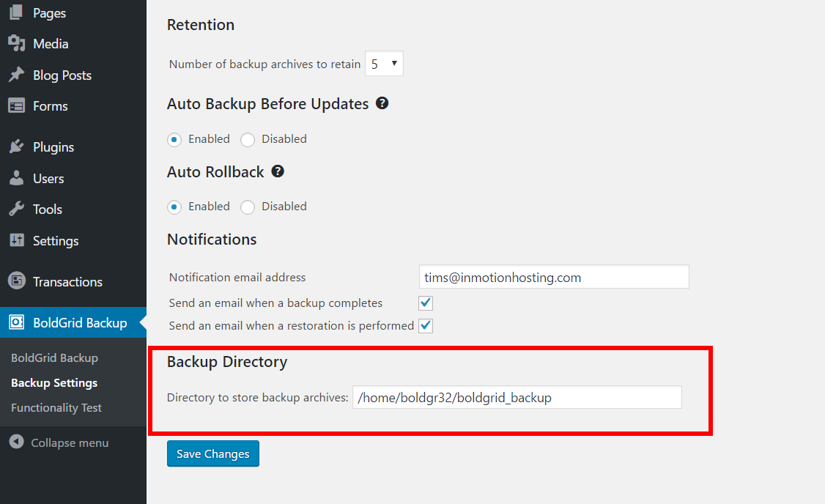
Task: Toggle email when a backup completes checkbox
Action: 426,303
